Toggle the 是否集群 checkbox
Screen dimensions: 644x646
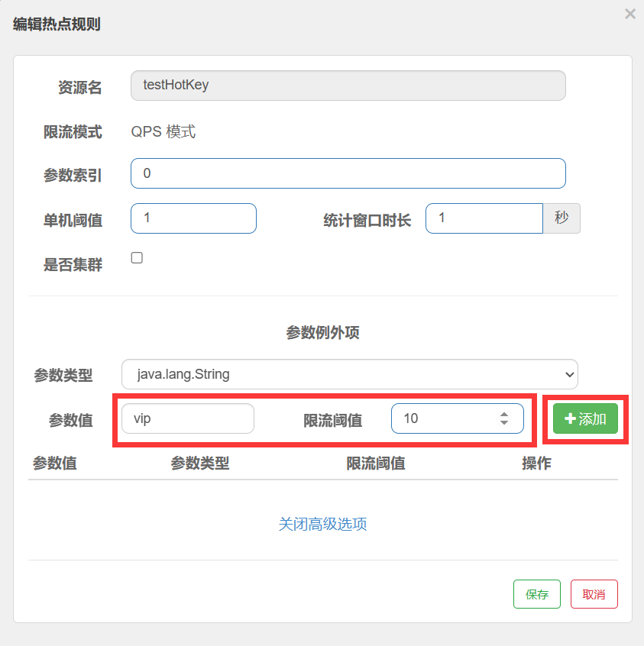[137, 258]
